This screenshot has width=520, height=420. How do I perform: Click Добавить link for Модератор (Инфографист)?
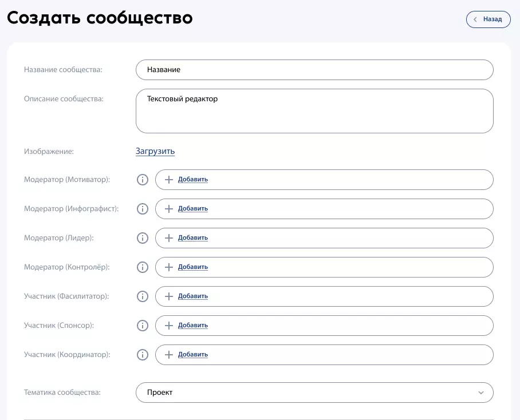pos(193,209)
